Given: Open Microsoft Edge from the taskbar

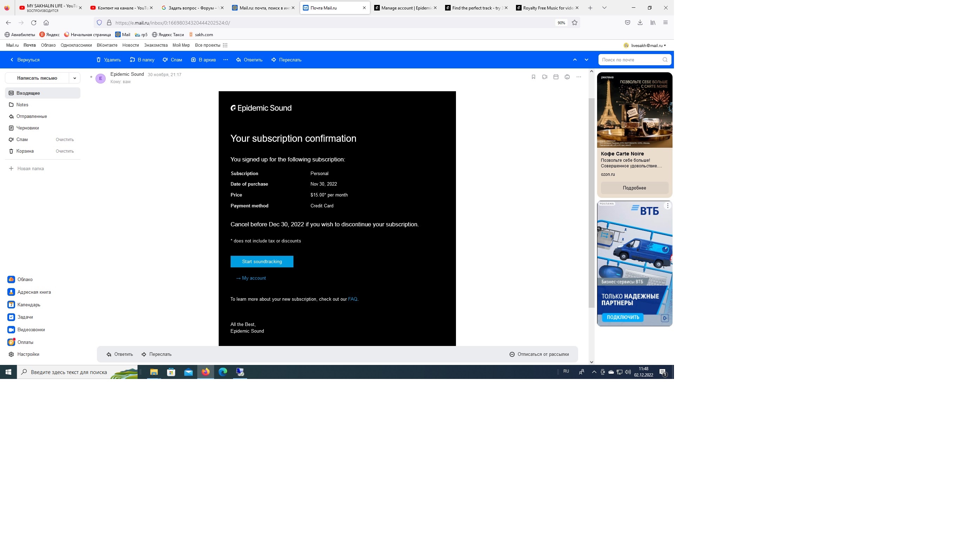Looking at the screenshot, I should (x=223, y=372).
